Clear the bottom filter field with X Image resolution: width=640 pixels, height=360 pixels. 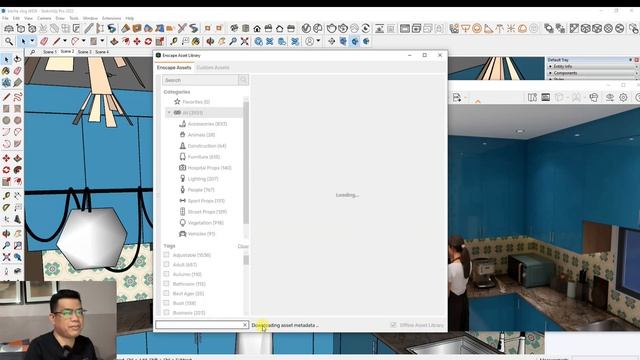pyautogui.click(x=245, y=325)
